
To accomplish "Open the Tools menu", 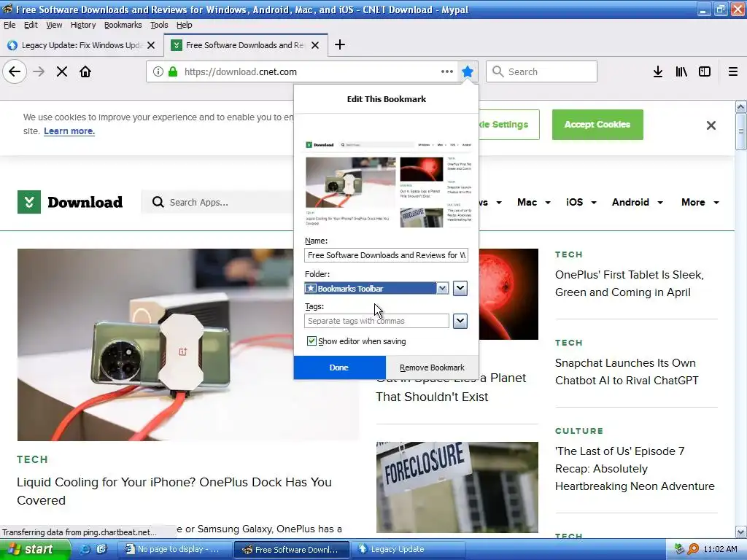I will point(159,25).
